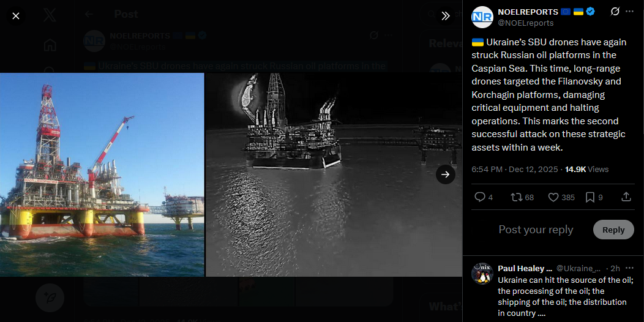Click the main post text about SBU drones
This screenshot has height=322, width=644.
click(x=549, y=94)
